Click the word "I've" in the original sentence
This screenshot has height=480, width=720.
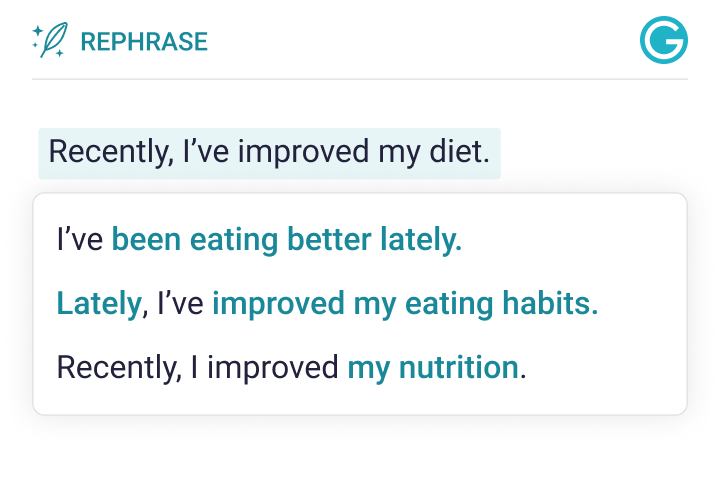[x=206, y=153]
